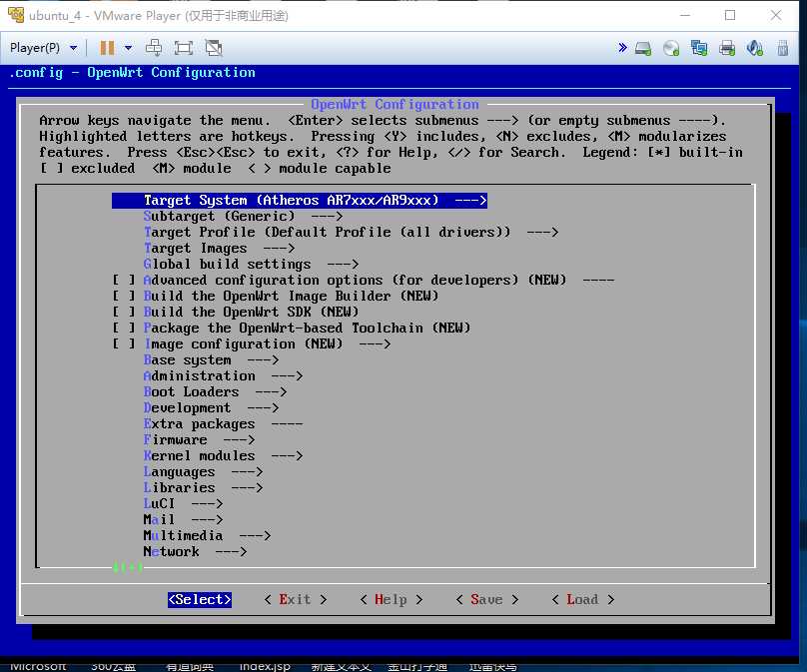The image size is (807, 672).
Task: Open Multimedia submenu
Action: 207,535
